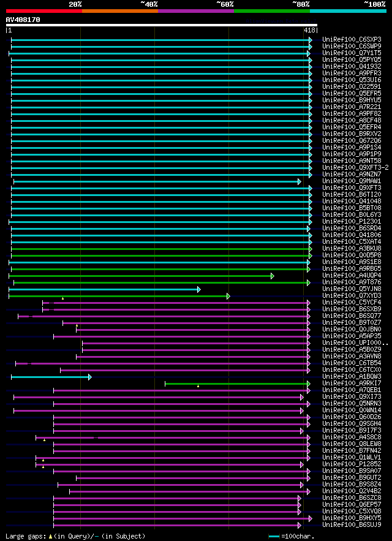Click the arrowhead ending the A4UQP4 bar
The image size is (392, 541).
(273, 276)
